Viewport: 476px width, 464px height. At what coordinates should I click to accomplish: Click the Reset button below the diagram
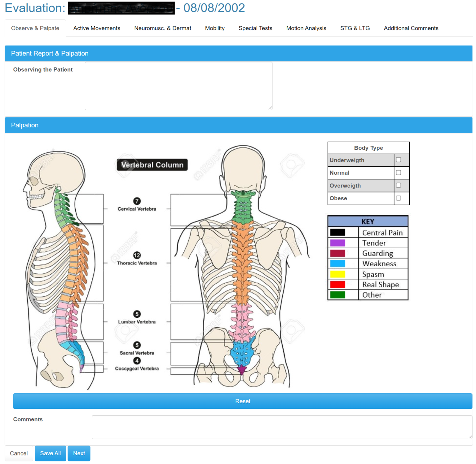[x=243, y=401]
